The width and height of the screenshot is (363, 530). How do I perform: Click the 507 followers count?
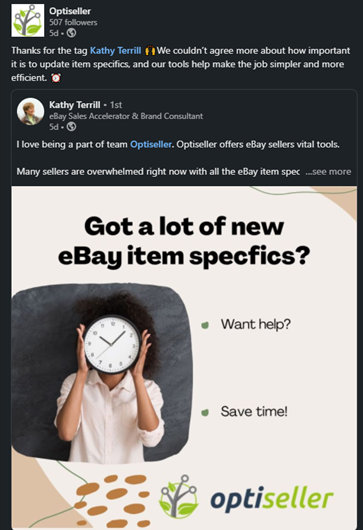click(73, 22)
